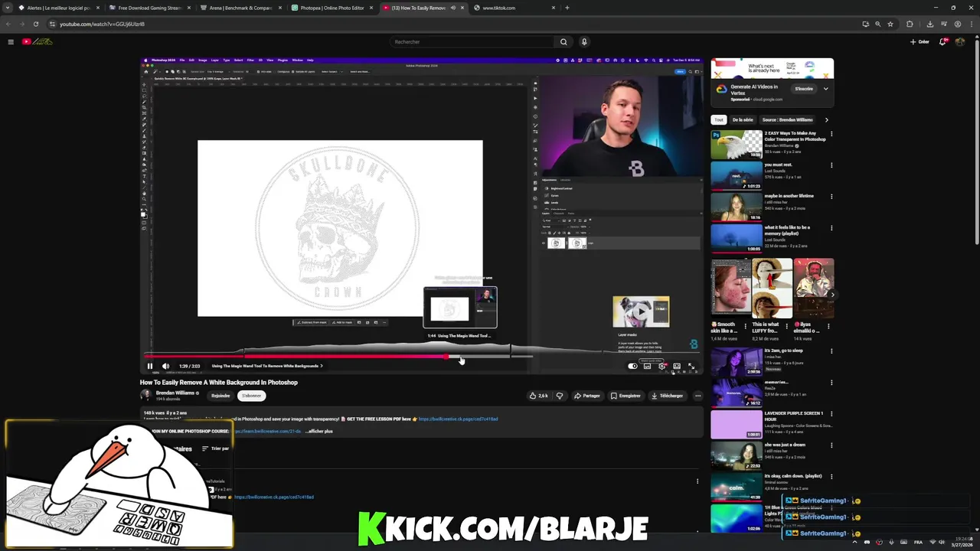Open Chrome three-dot menu
980x551 pixels.
pos(972,24)
